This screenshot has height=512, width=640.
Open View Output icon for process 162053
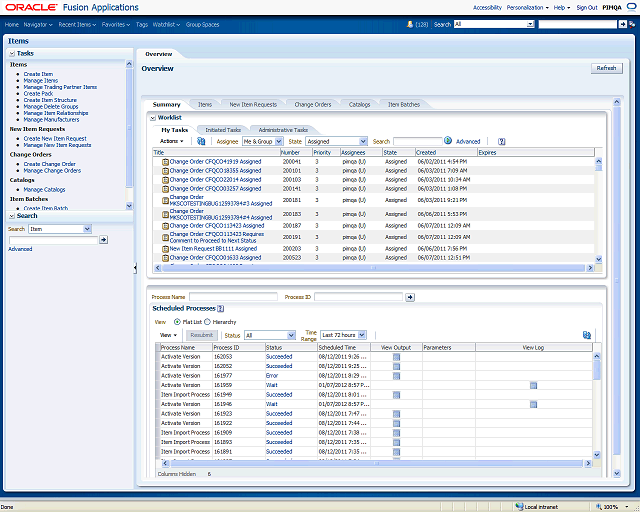pos(396,357)
